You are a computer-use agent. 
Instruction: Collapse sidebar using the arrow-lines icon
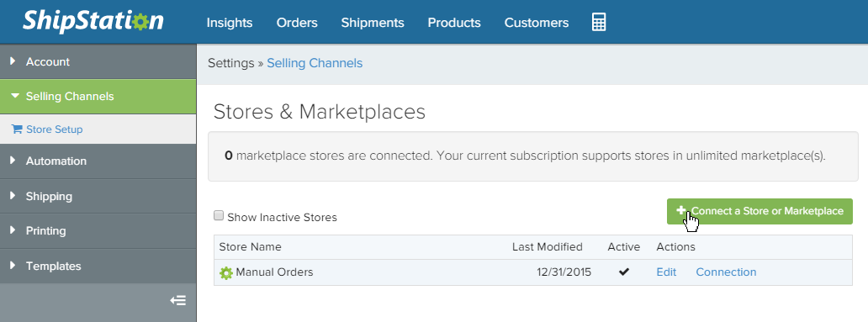click(x=177, y=301)
